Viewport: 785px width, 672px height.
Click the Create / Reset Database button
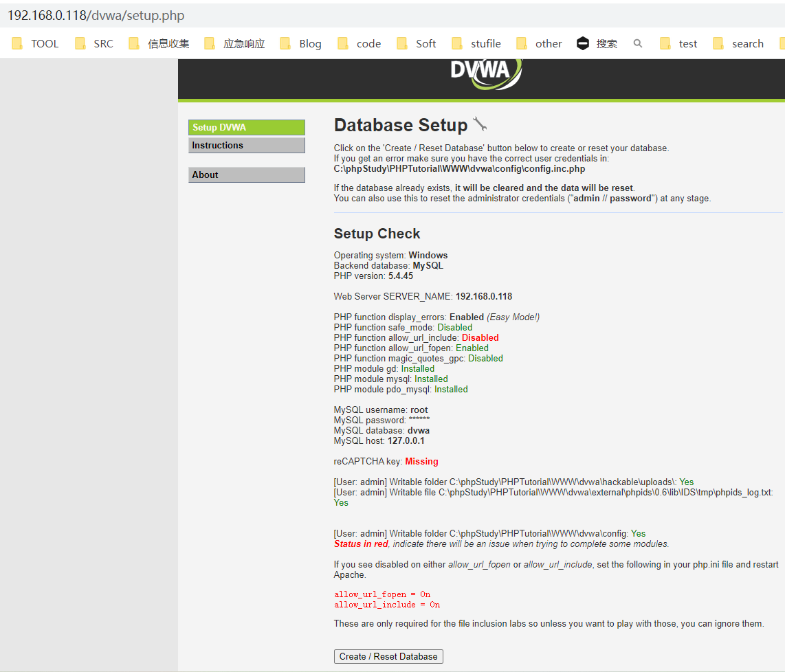pyautogui.click(x=388, y=656)
